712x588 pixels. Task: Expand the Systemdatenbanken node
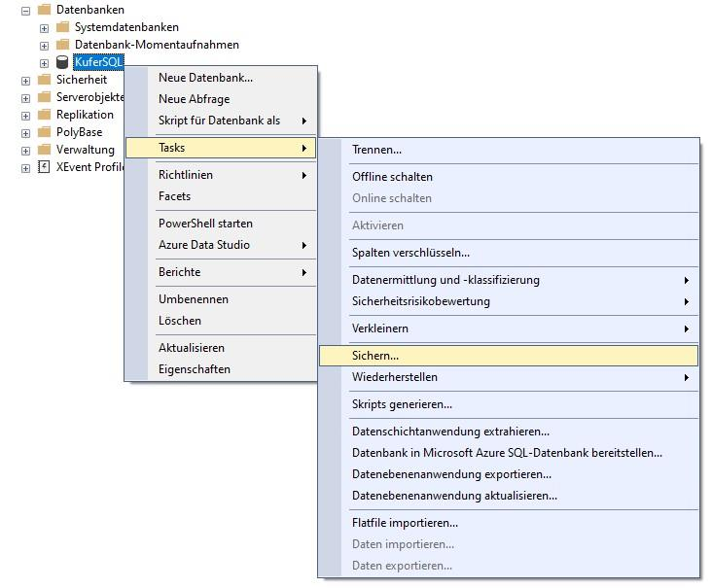click(44, 28)
